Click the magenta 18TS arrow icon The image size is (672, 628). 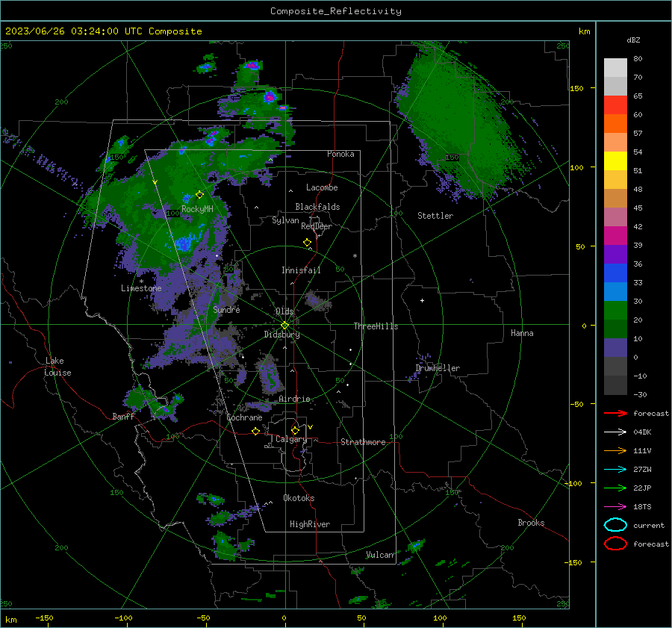click(615, 507)
